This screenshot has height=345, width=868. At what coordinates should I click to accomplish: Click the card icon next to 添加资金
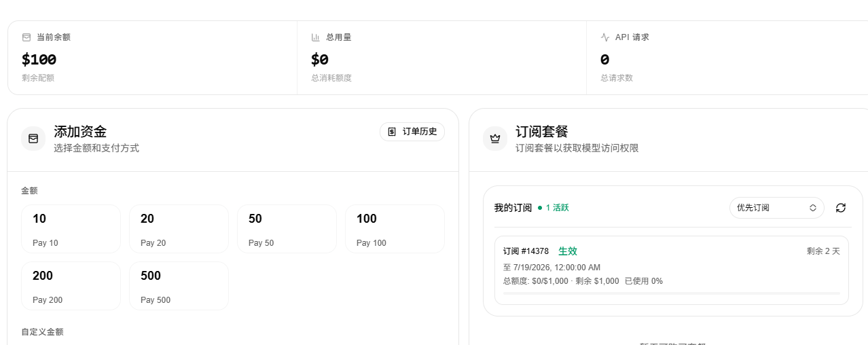coord(33,139)
